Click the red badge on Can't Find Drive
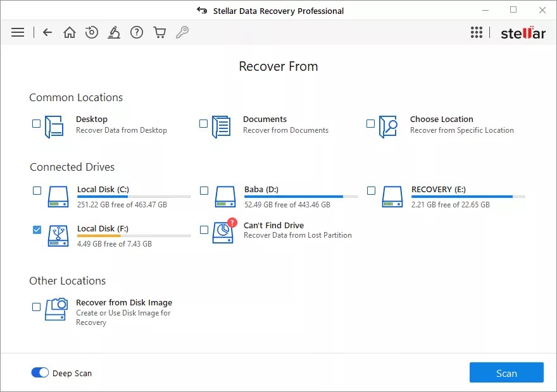This screenshot has width=557, height=392. [x=232, y=223]
